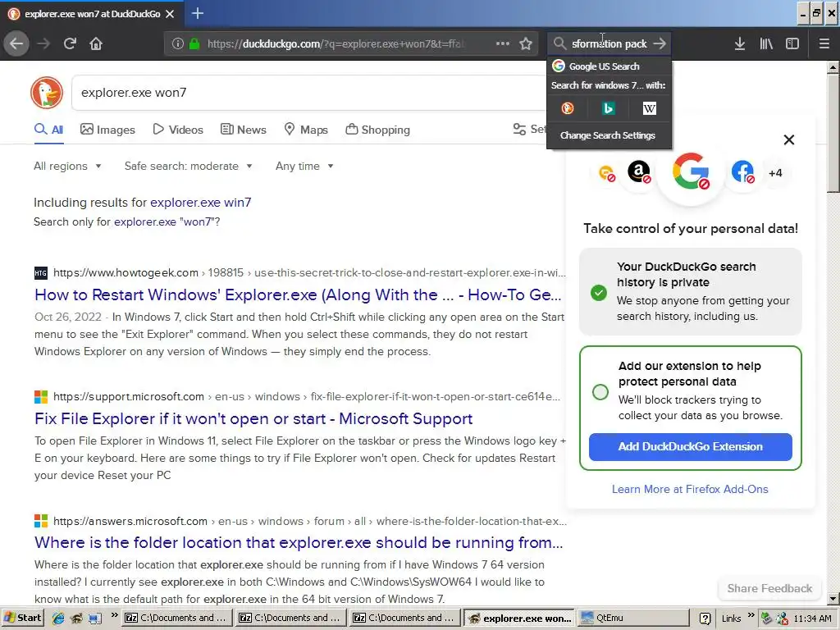Switch to News results tab
Viewport: 840px width, 630px height.
244,130
